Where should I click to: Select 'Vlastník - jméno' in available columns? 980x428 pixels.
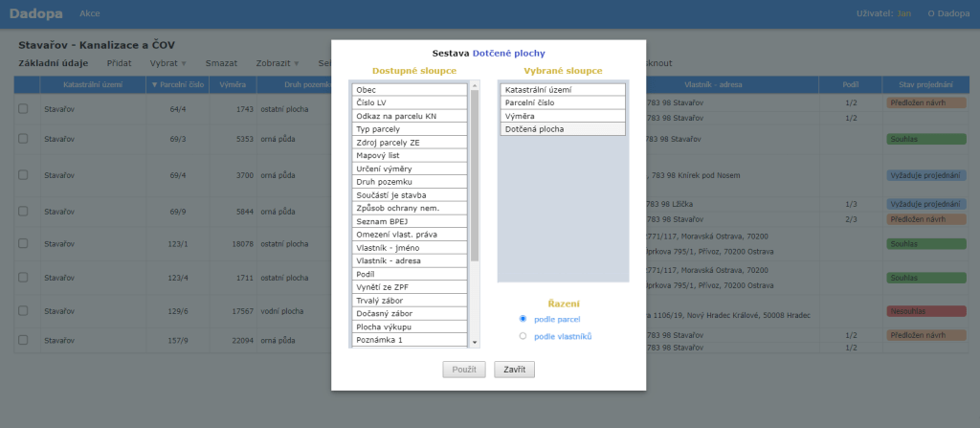pyautogui.click(x=409, y=247)
